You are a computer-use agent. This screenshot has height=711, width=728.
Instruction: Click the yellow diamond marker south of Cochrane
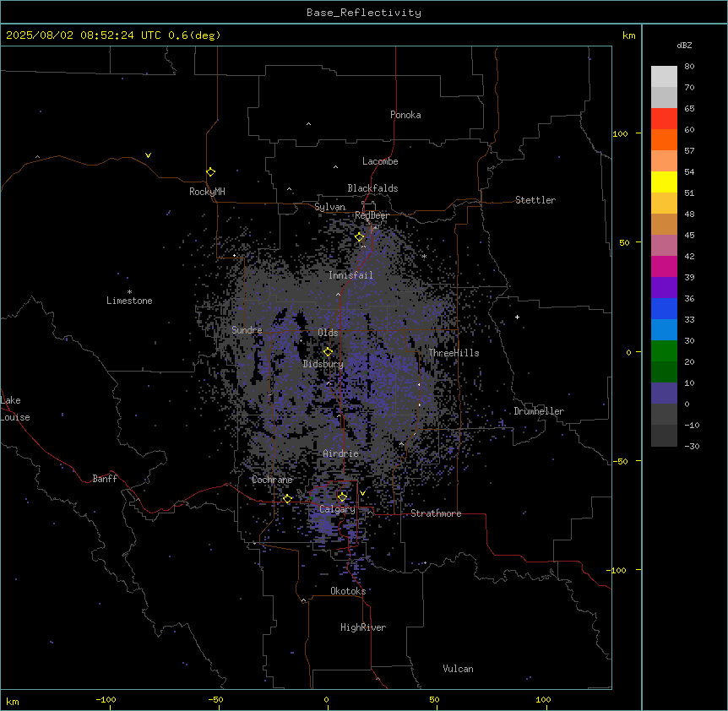tap(287, 499)
